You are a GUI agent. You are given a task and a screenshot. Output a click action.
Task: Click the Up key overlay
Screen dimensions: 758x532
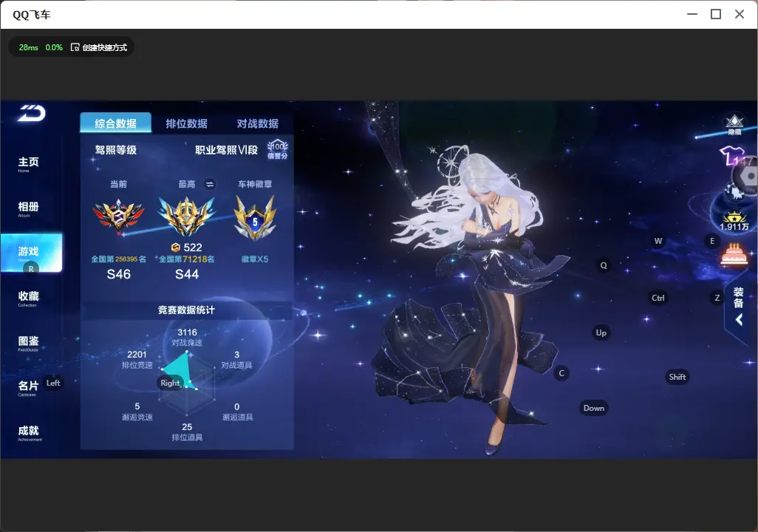601,332
